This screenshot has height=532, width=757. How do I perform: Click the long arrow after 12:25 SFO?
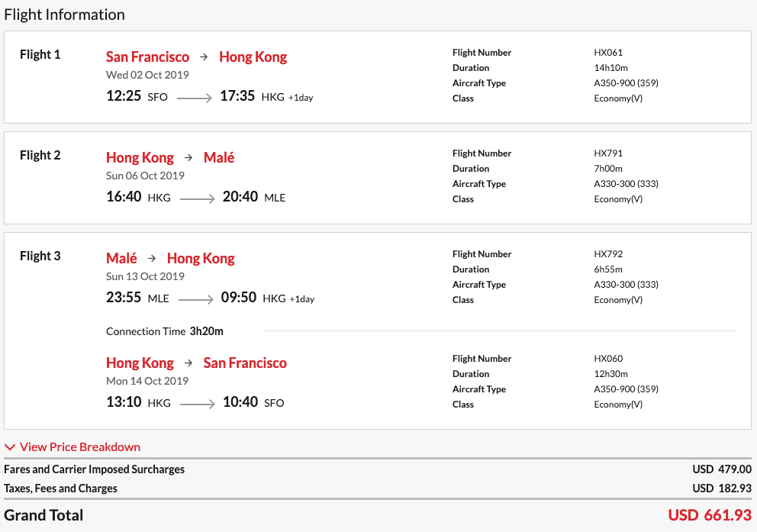[195, 98]
